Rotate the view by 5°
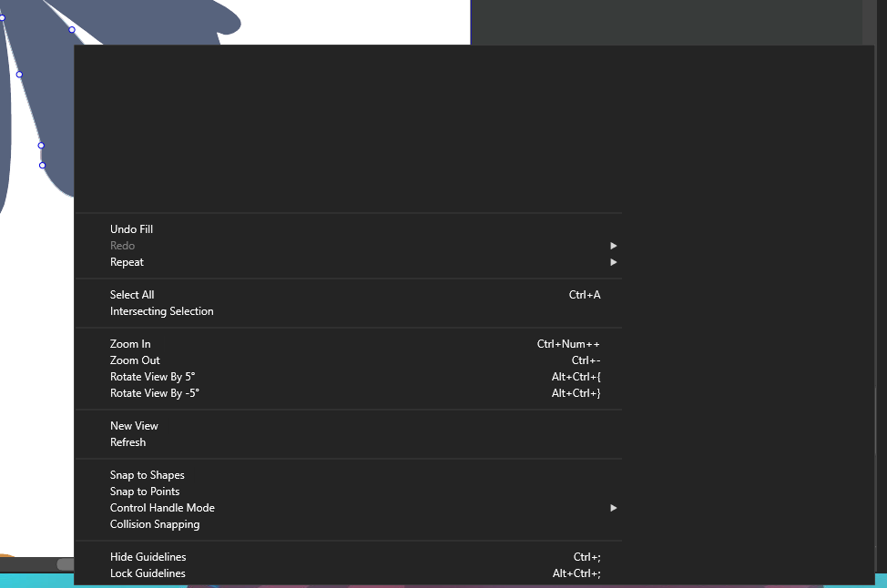The width and height of the screenshot is (887, 588). click(153, 377)
